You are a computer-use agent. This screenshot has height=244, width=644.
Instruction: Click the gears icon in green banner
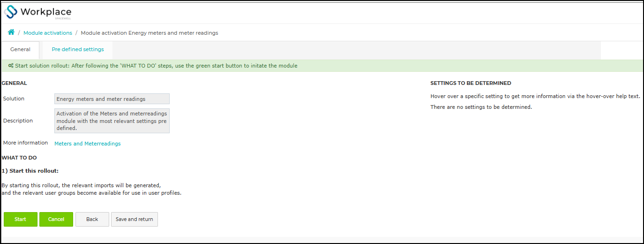(11, 66)
